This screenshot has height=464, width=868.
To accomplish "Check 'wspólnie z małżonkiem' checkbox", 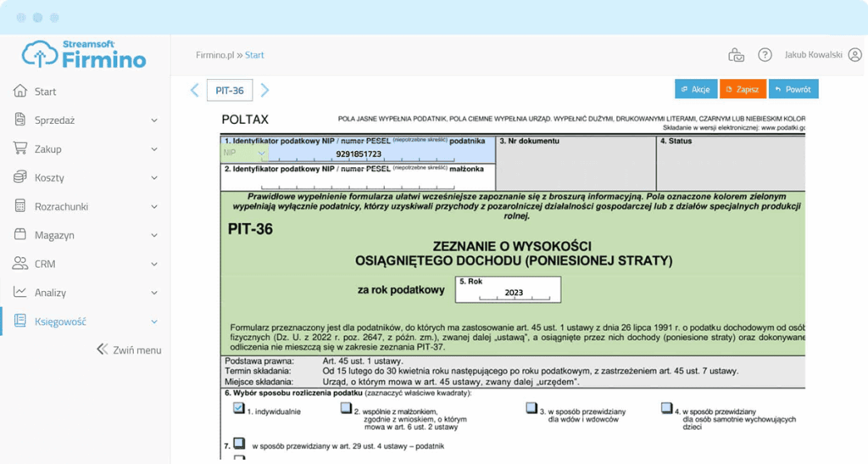I will pos(346,408).
